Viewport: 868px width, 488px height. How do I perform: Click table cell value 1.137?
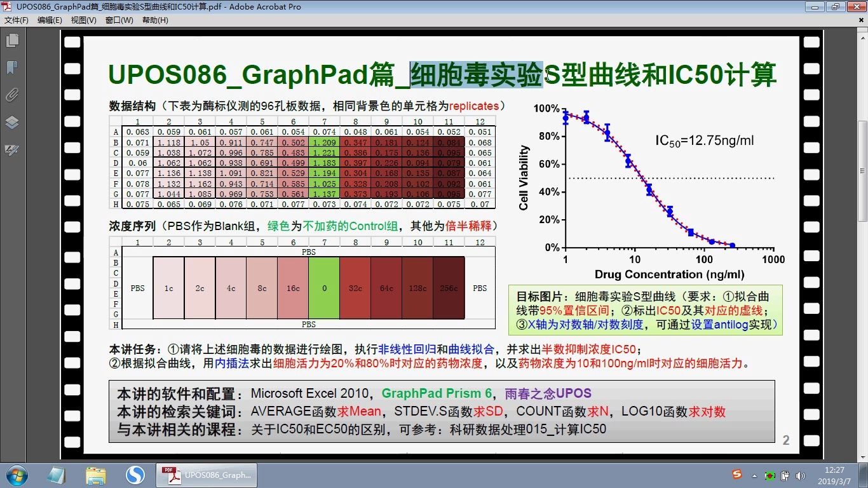tap(325, 194)
